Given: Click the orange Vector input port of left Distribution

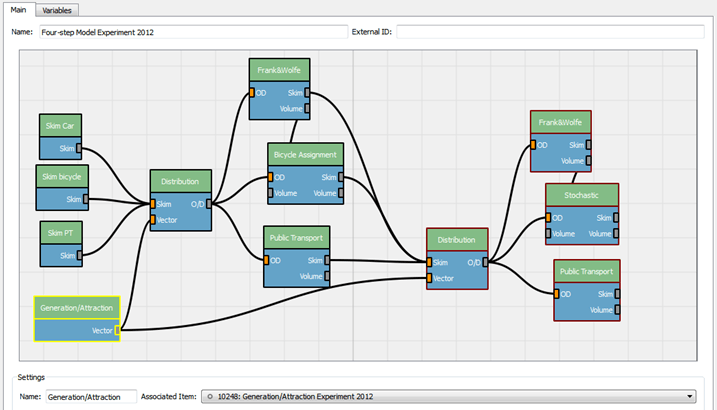Looking at the screenshot, I should (153, 220).
